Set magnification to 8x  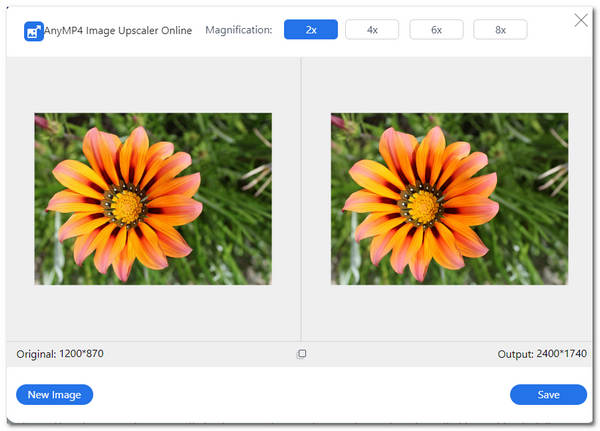click(x=500, y=30)
